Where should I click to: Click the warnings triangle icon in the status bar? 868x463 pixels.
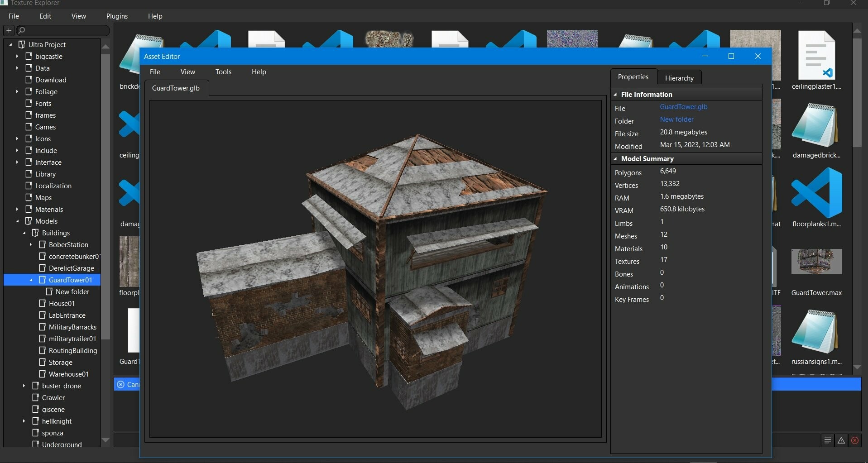(x=841, y=440)
